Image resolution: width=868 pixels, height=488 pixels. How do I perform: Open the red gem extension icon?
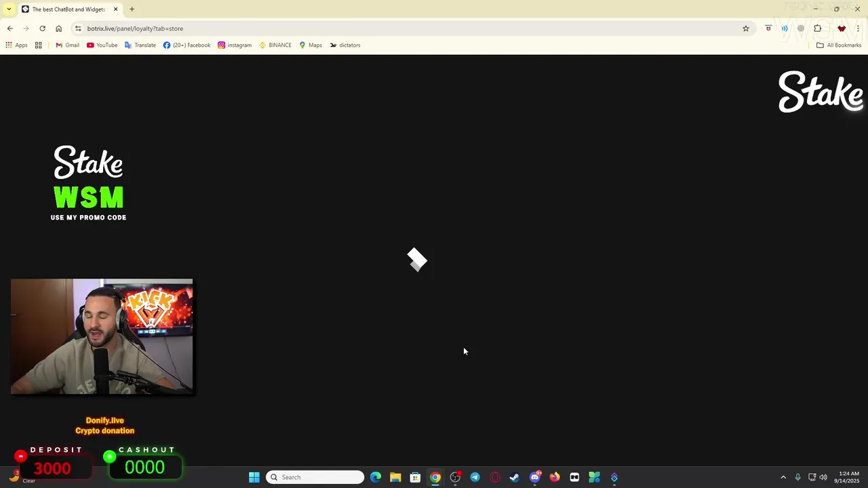pyautogui.click(x=842, y=28)
